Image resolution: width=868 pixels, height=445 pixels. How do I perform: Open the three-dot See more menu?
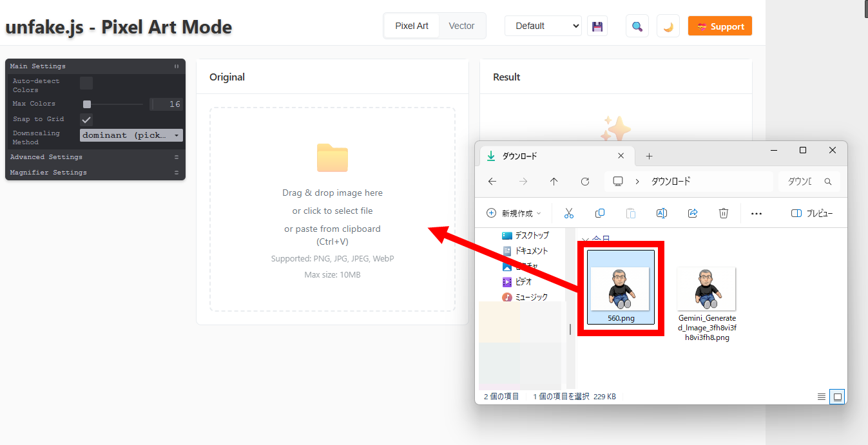[x=757, y=213]
